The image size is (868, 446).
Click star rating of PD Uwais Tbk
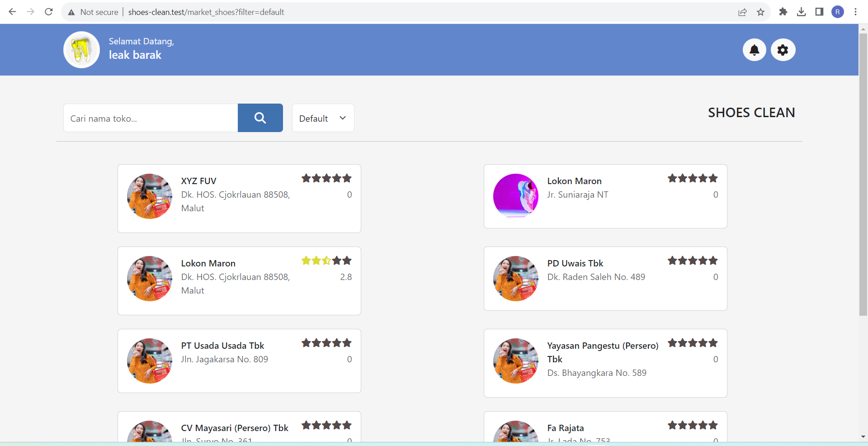tap(693, 261)
